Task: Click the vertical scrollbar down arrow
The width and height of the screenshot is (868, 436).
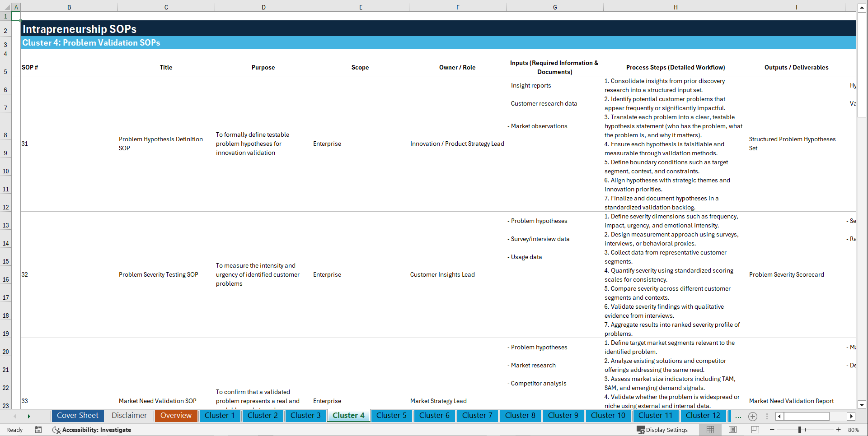Action: (x=862, y=405)
